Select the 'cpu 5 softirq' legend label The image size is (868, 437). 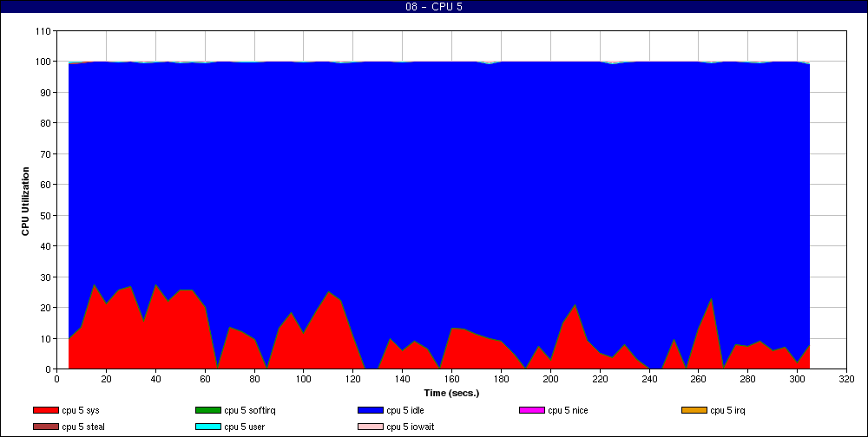coord(250,410)
